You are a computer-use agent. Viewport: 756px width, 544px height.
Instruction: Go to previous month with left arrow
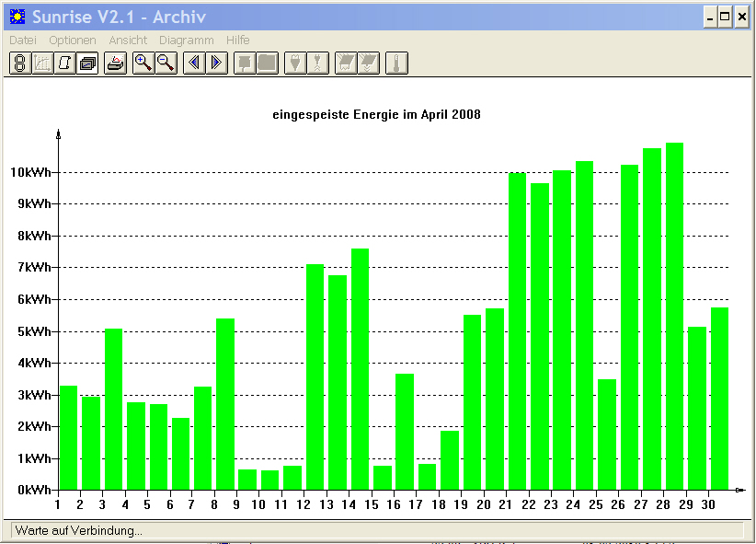194,64
